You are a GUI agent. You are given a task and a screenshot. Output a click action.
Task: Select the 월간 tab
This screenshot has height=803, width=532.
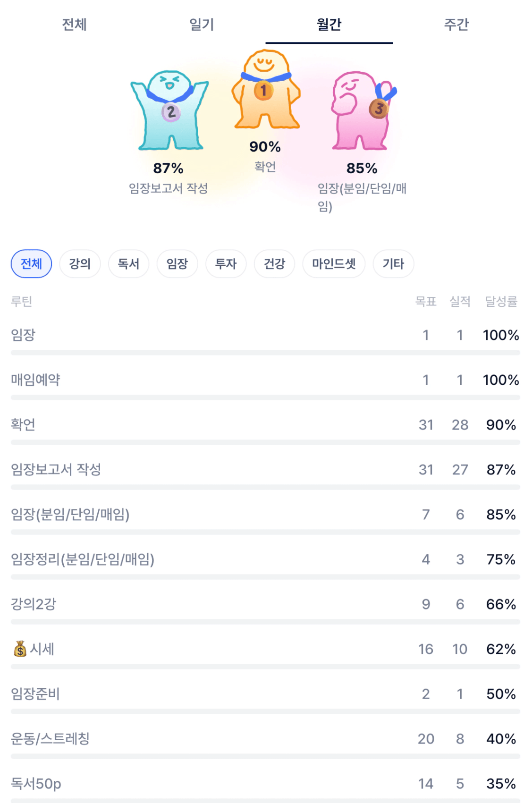[x=329, y=25]
